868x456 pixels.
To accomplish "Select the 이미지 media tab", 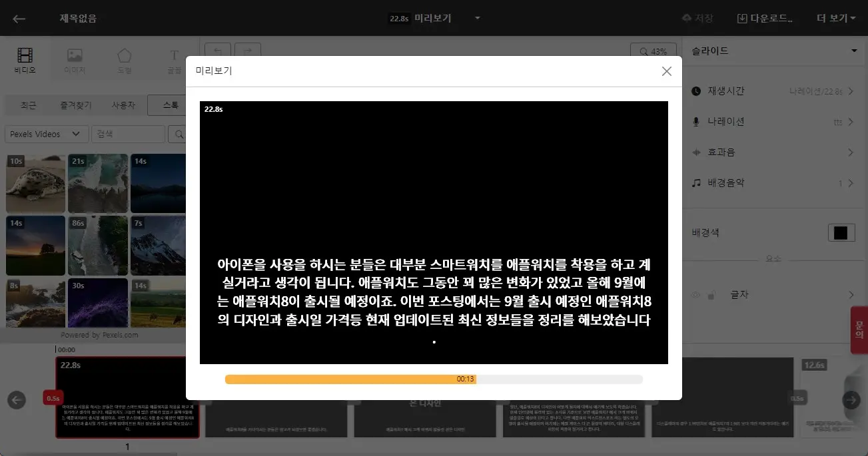I will pos(75,60).
